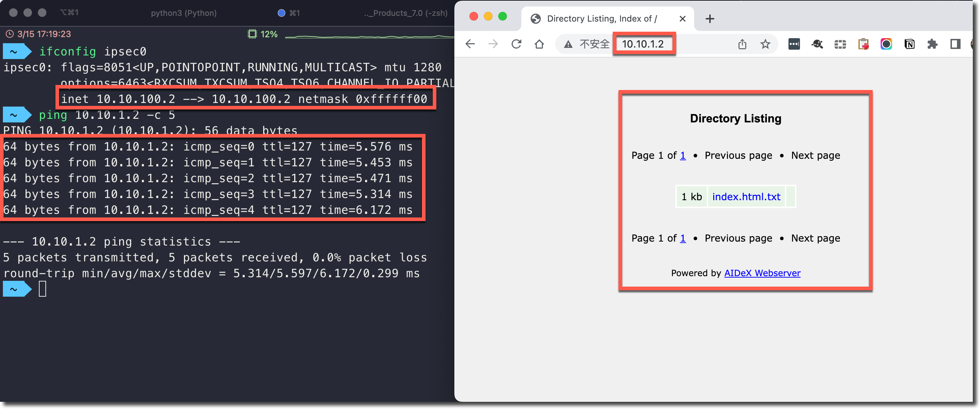Open the Notion extension icon
The width and height of the screenshot is (980, 409).
tap(909, 44)
